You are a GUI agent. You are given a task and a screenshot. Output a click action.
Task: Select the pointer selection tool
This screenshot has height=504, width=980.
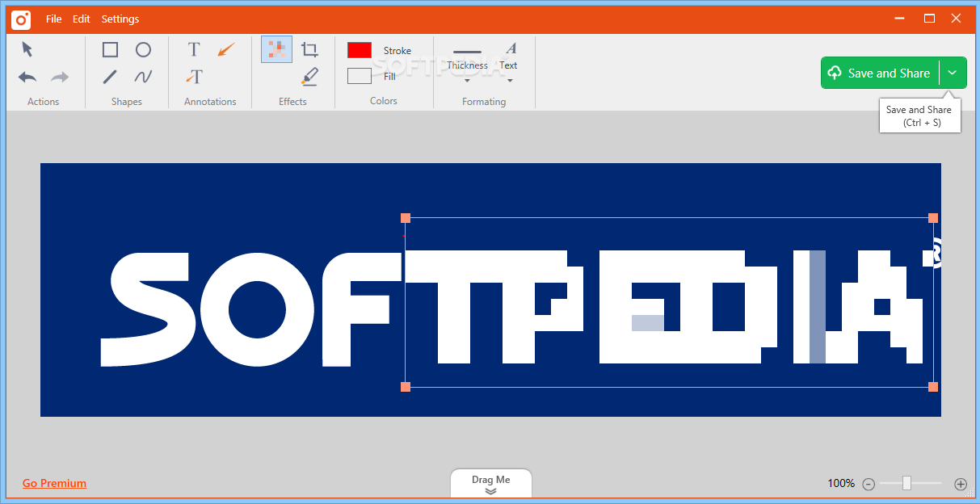27,49
